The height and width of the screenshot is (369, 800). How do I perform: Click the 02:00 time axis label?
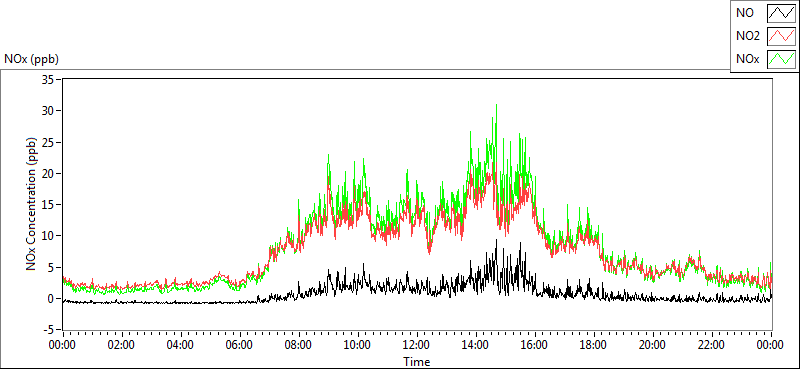[x=121, y=345]
